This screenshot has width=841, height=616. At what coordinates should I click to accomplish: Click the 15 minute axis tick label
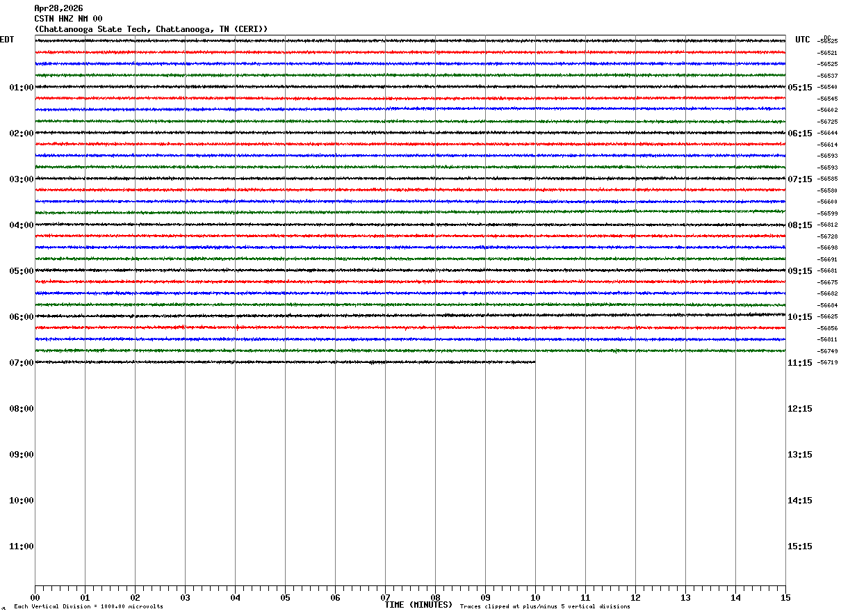pyautogui.click(x=785, y=597)
